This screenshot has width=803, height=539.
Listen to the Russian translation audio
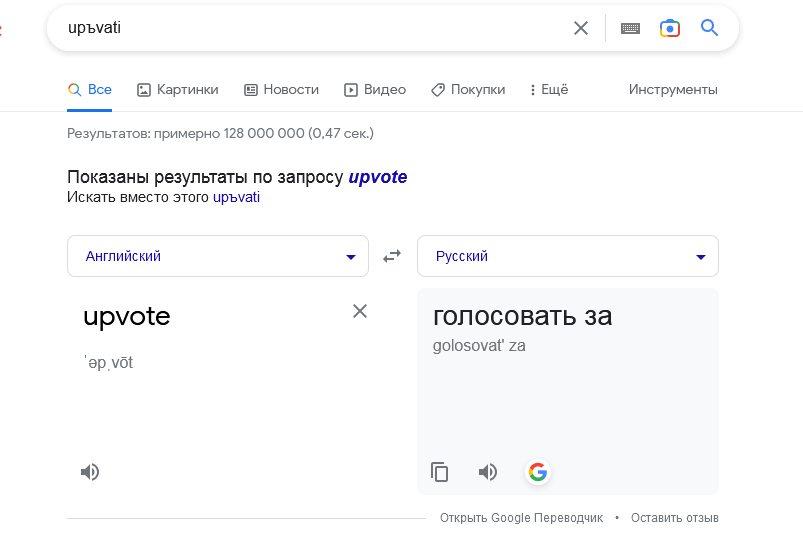488,472
